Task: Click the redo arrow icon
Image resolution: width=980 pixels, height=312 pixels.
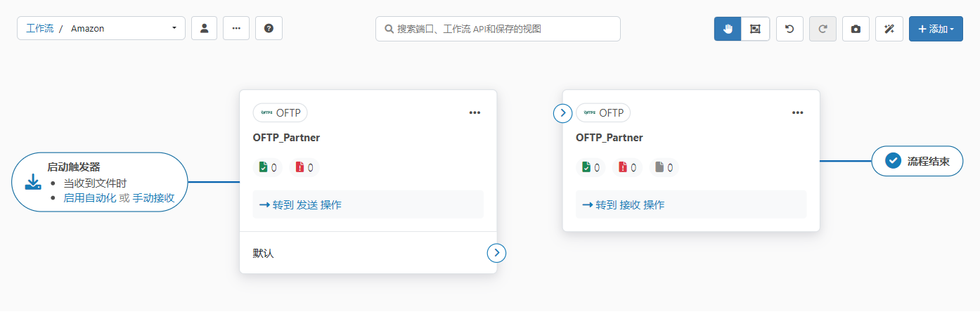Action: [x=823, y=29]
